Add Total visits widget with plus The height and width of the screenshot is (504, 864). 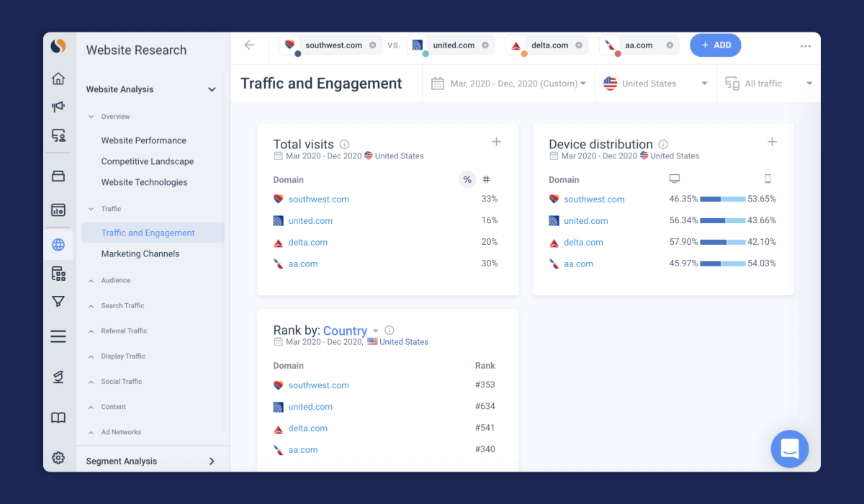coord(496,142)
